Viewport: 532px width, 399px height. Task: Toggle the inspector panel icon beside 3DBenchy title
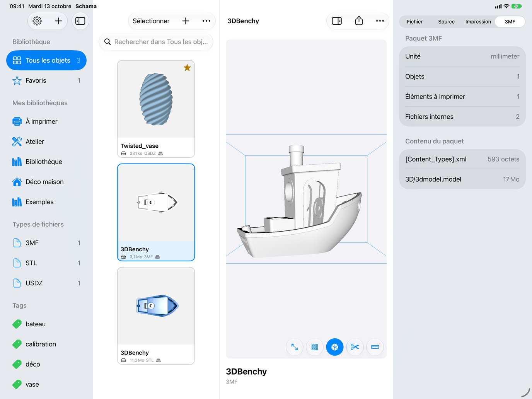337,21
